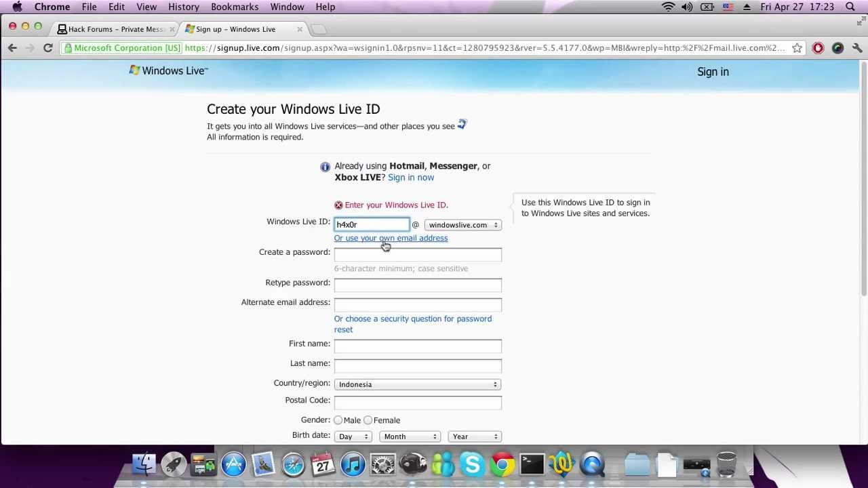This screenshot has height=488, width=868.
Task: Open the File menu
Action: point(90,7)
